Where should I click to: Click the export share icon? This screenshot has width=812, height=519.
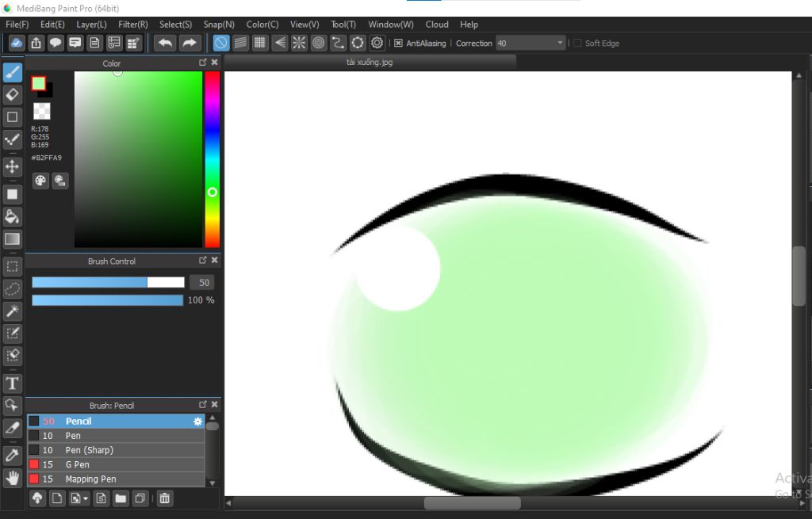coord(36,43)
